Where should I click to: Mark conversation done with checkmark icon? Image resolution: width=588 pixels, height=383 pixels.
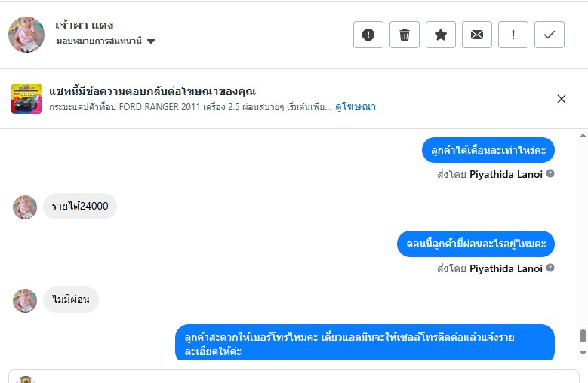click(x=550, y=35)
